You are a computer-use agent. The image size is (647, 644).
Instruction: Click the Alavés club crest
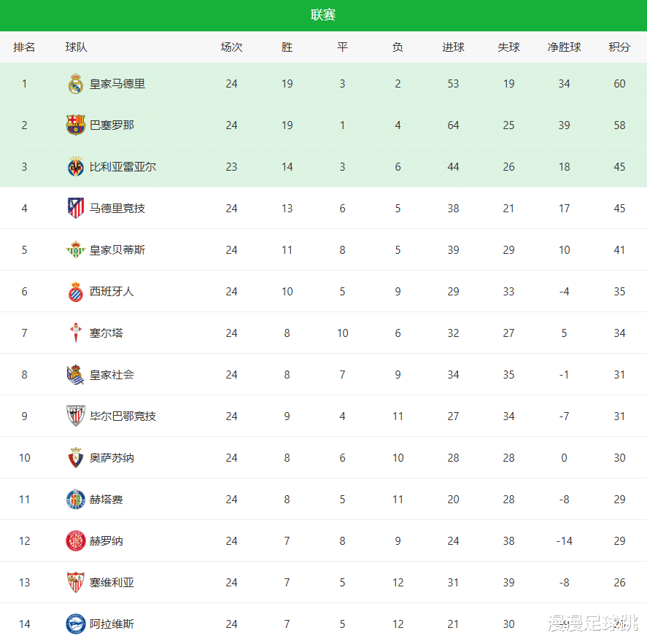click(x=76, y=624)
